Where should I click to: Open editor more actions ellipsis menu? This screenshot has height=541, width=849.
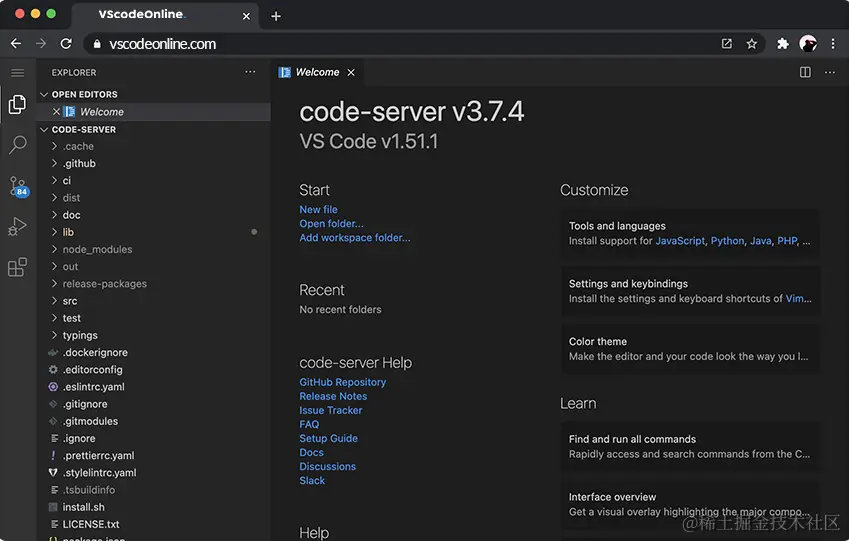pyautogui.click(x=830, y=72)
